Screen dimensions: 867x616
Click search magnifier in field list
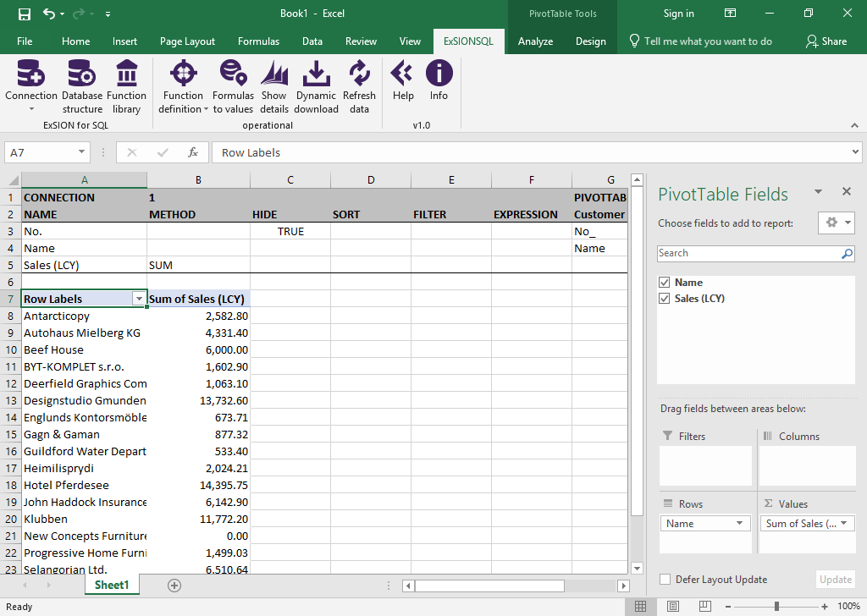pos(847,253)
